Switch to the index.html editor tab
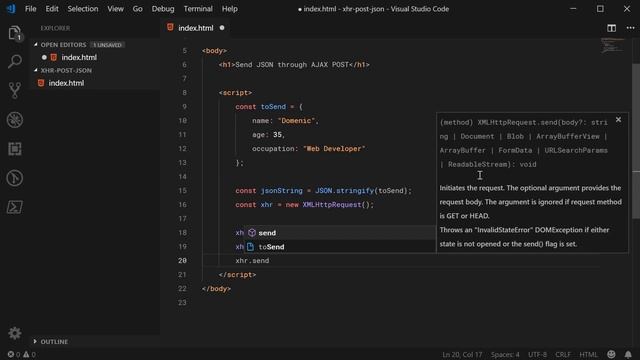The height and width of the screenshot is (360, 640). point(196,28)
